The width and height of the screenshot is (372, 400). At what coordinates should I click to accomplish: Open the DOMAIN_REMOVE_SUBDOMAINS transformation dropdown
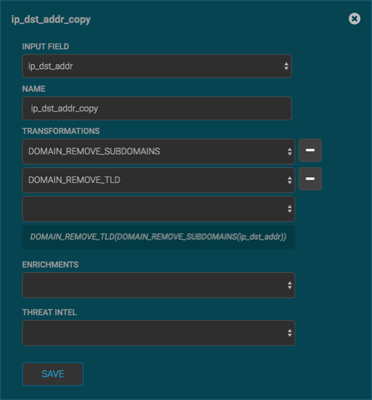click(158, 152)
